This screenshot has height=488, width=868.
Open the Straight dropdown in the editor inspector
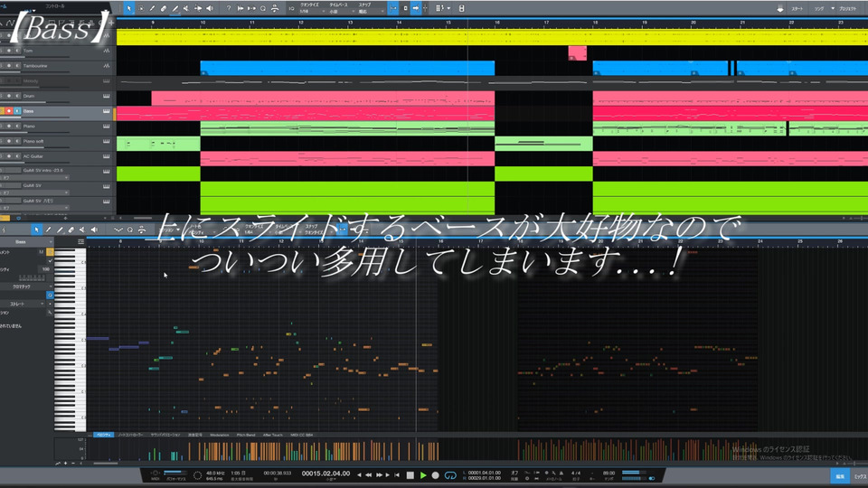23,304
